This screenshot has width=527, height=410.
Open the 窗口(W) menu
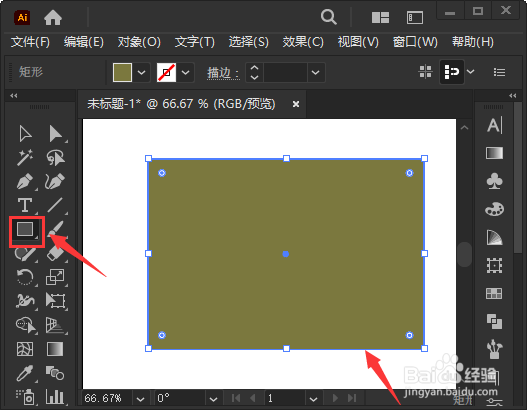point(415,42)
